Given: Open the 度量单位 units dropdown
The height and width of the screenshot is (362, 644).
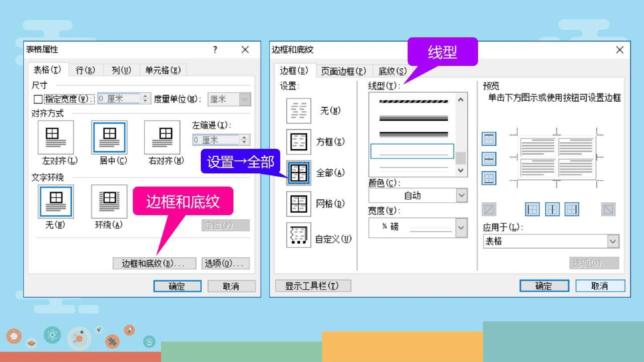Looking at the screenshot, I should pyautogui.click(x=229, y=99).
